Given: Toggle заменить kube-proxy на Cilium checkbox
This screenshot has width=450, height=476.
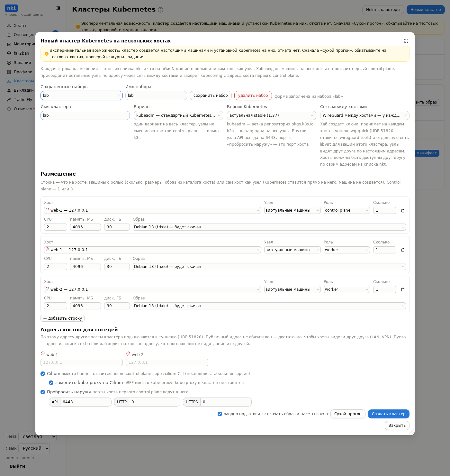Looking at the screenshot, I should pyautogui.click(x=51, y=383).
